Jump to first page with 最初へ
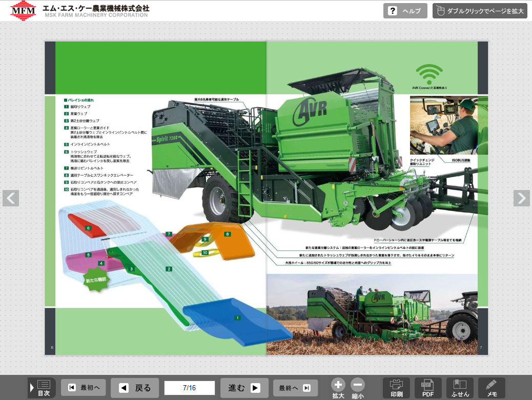The width and height of the screenshot is (532, 400). pyautogui.click(x=84, y=388)
